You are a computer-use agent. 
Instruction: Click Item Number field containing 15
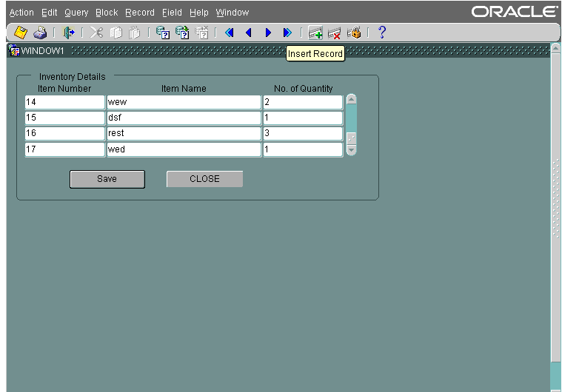pos(65,118)
